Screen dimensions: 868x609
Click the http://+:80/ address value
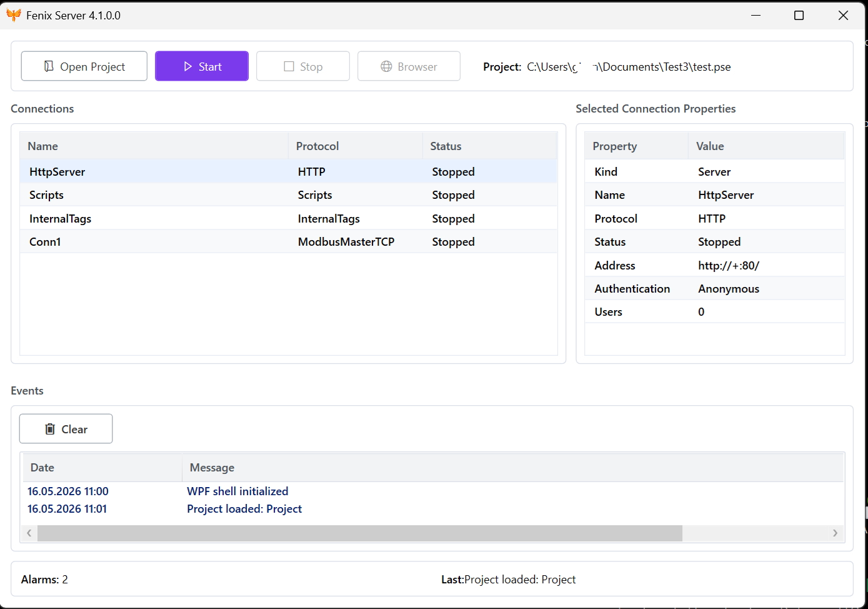point(729,266)
